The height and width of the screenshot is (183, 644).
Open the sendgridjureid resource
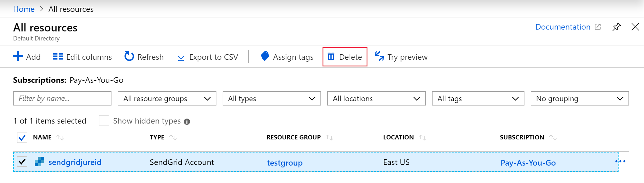point(75,162)
